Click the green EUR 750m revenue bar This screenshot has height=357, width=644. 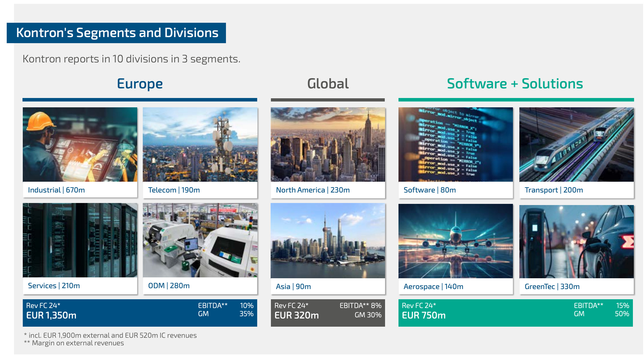(515, 313)
